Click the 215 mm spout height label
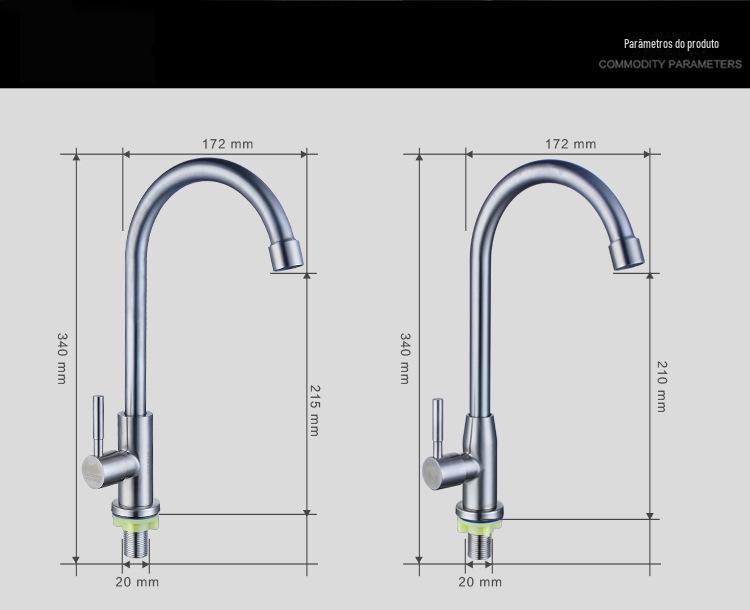 314,410
